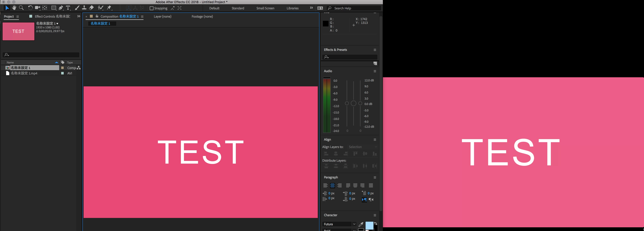Screen dimensions: 644x231
Task: Select the Zoom magnifier tool
Action: tap(21, 8)
